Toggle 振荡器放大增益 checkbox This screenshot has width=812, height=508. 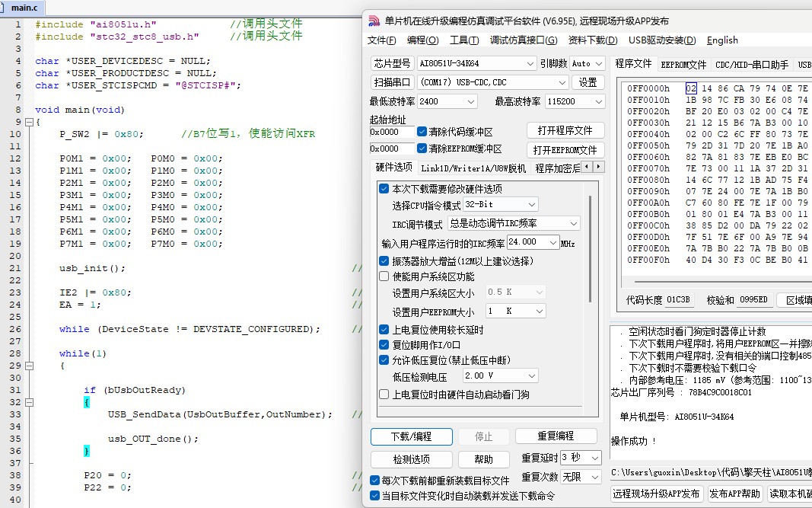(x=384, y=260)
